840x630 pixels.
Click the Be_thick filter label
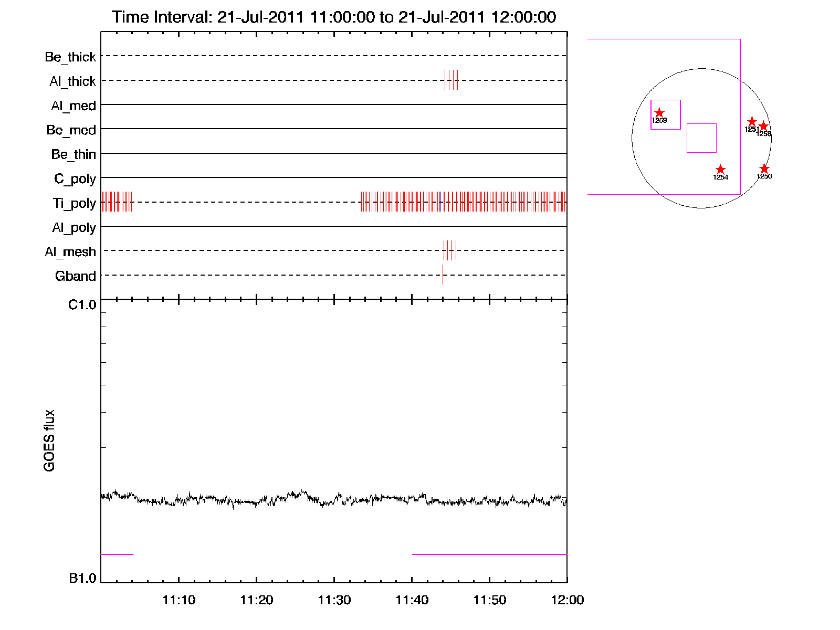70,57
